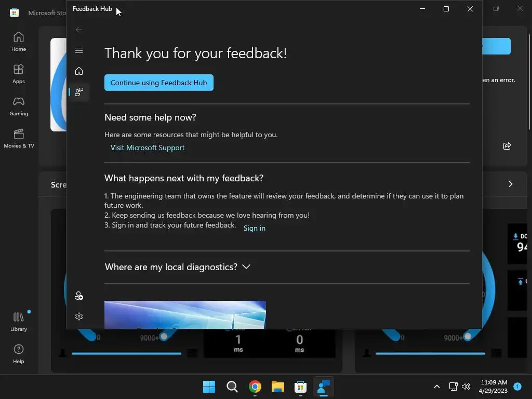Select the Feedback icon in Feedback Hub sidebar
The width and height of the screenshot is (532, 399).
79,92
